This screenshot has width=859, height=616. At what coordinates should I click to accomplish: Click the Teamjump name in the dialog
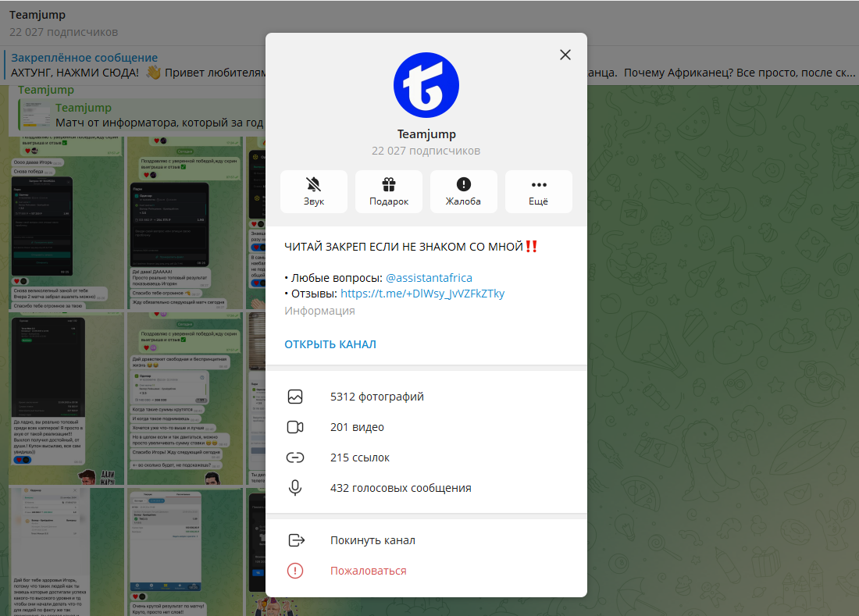426,134
